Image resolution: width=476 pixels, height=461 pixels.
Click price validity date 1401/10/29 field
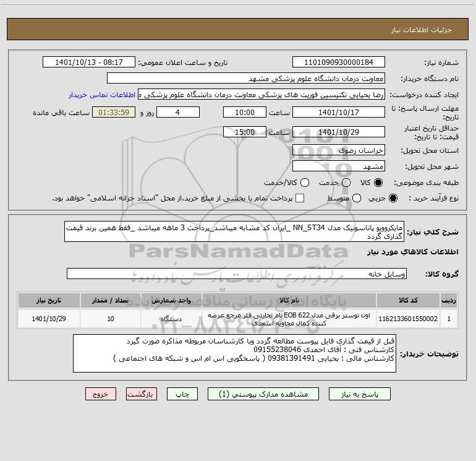[339, 132]
